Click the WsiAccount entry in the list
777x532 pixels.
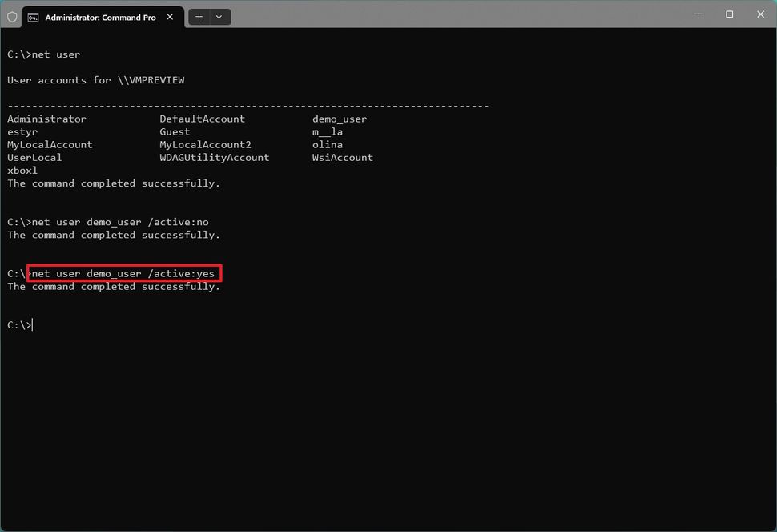[x=342, y=157]
